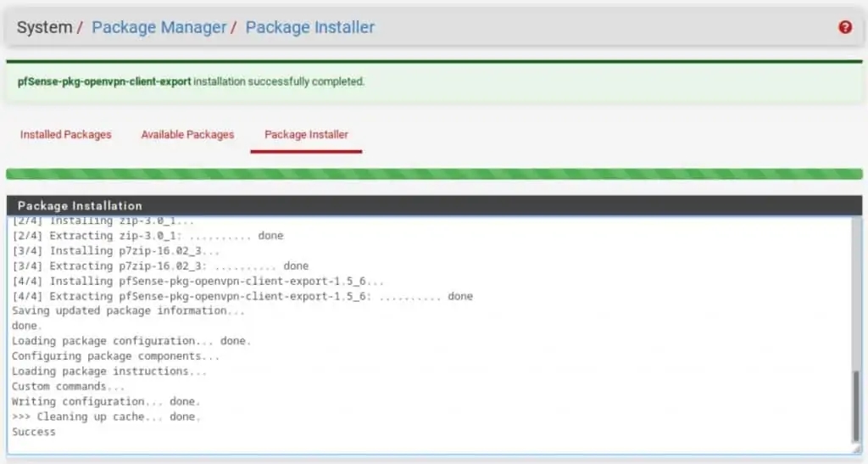Click the '[3/4] Installing p7zip' log line
This screenshot has width=868, height=464.
click(116, 250)
